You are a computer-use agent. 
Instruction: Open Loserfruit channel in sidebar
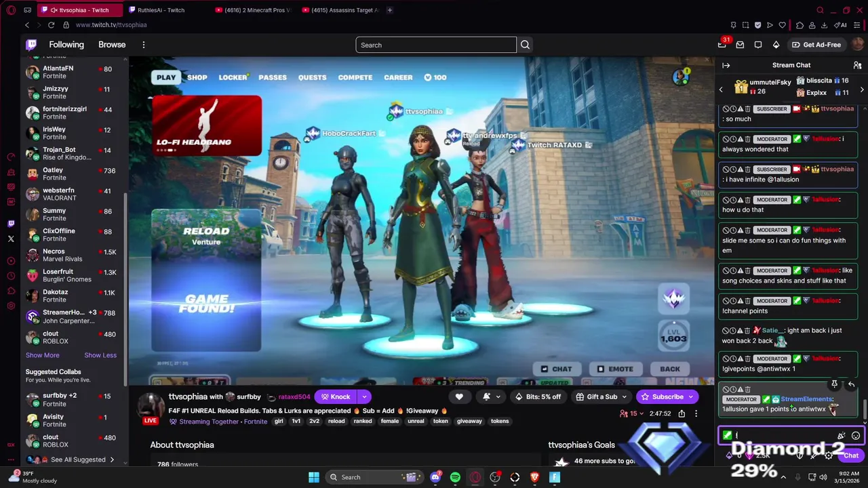tap(75, 275)
